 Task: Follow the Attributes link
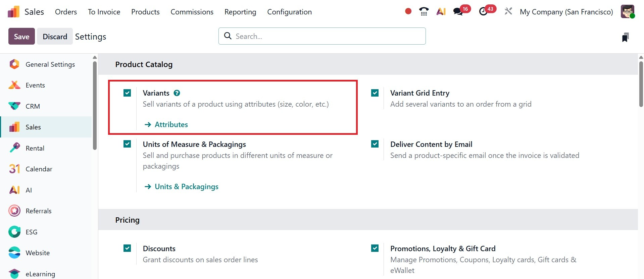pos(171,125)
